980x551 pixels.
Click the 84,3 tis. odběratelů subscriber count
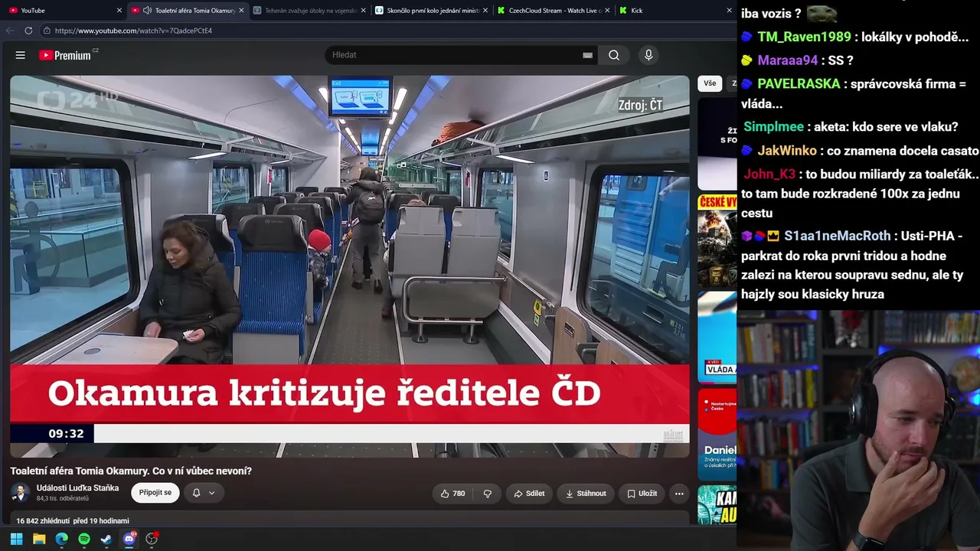coord(63,499)
